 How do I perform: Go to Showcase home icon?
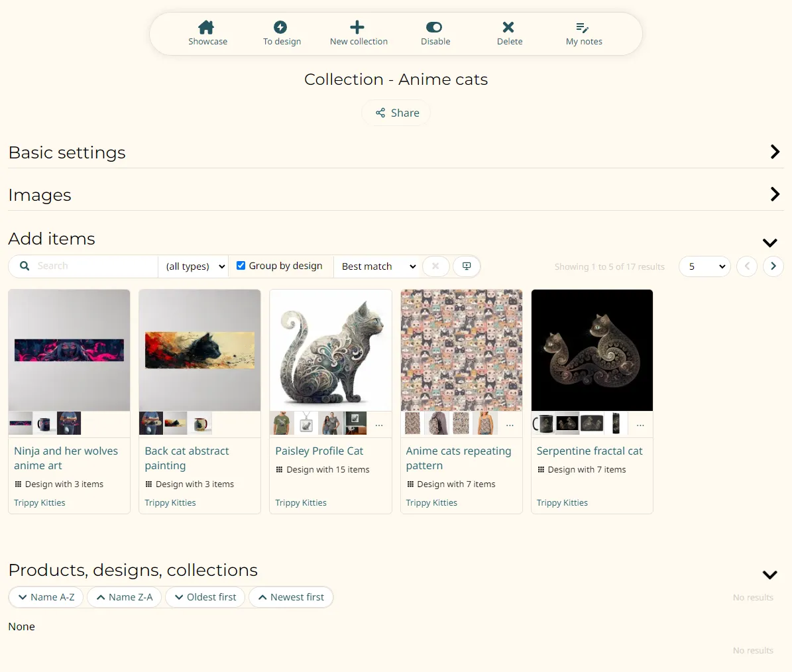coord(207,27)
